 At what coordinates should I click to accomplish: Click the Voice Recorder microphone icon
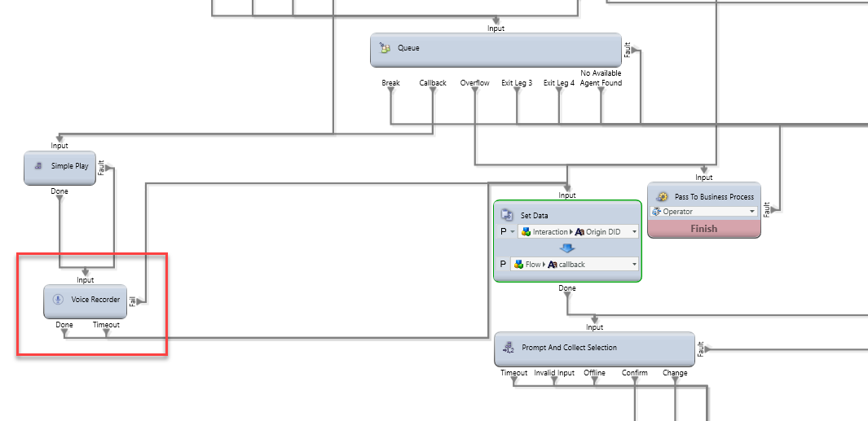point(58,300)
